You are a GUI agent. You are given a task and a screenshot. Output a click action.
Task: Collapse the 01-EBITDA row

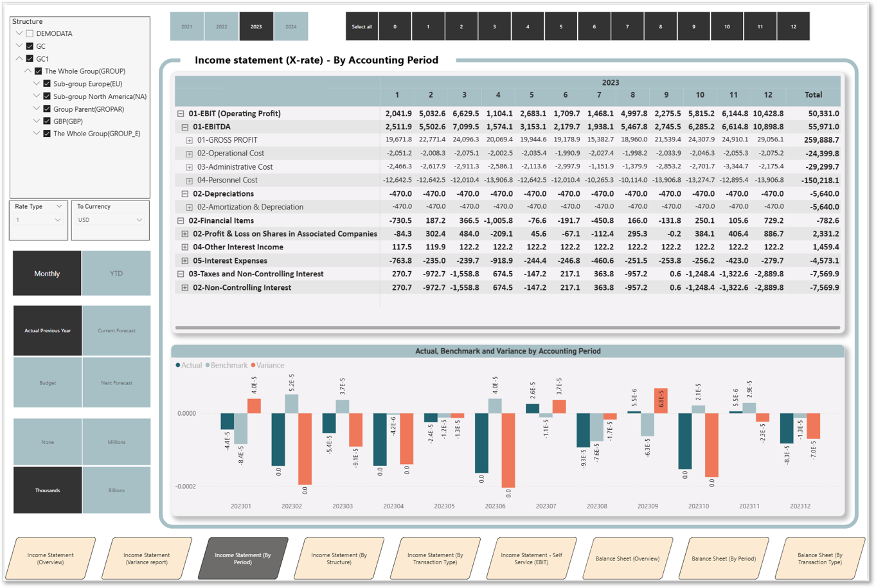click(x=185, y=127)
